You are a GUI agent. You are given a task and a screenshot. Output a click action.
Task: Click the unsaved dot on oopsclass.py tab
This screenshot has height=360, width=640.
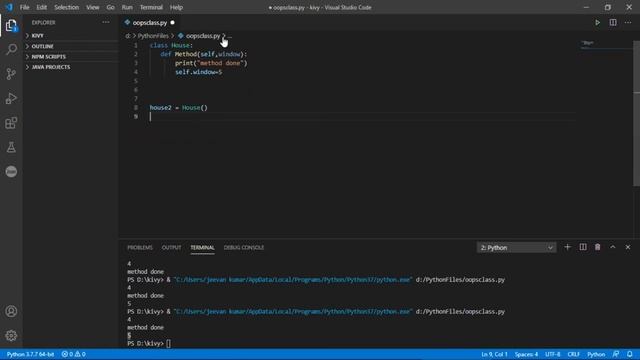172,22
